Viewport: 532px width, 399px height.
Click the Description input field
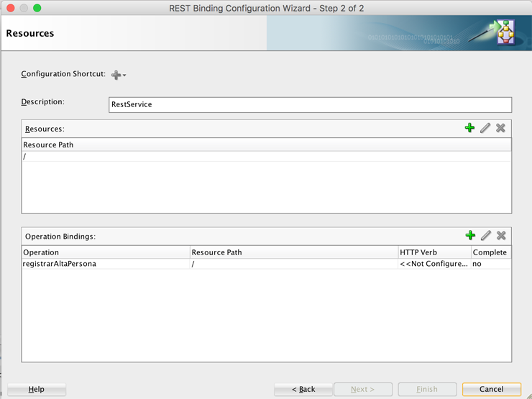(x=310, y=105)
